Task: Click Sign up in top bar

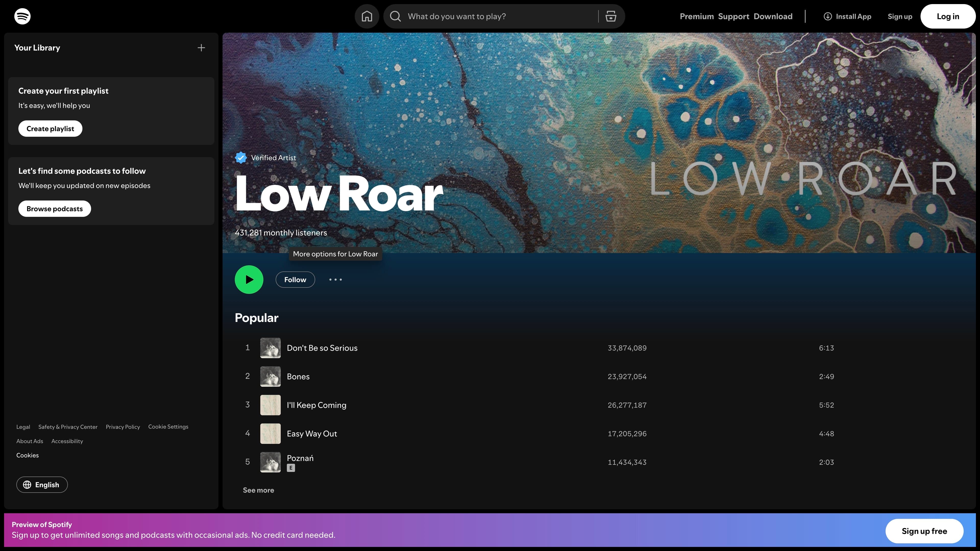Action: click(900, 16)
